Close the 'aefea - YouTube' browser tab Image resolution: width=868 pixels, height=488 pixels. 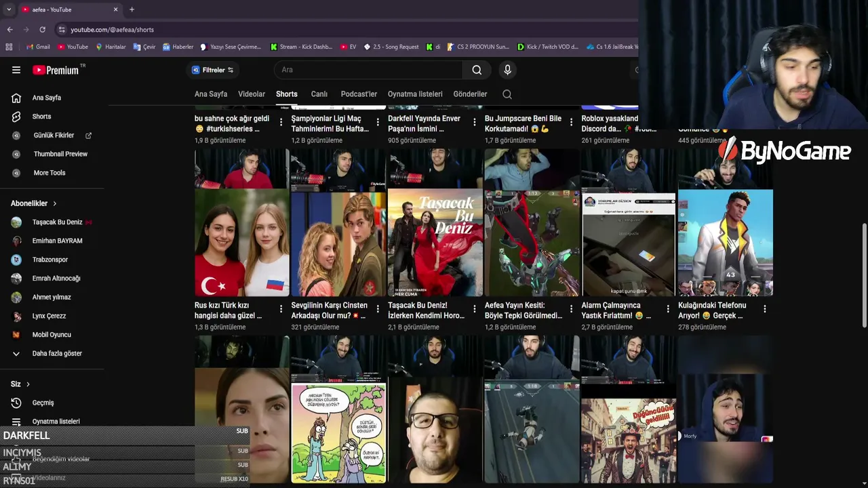pos(115,9)
